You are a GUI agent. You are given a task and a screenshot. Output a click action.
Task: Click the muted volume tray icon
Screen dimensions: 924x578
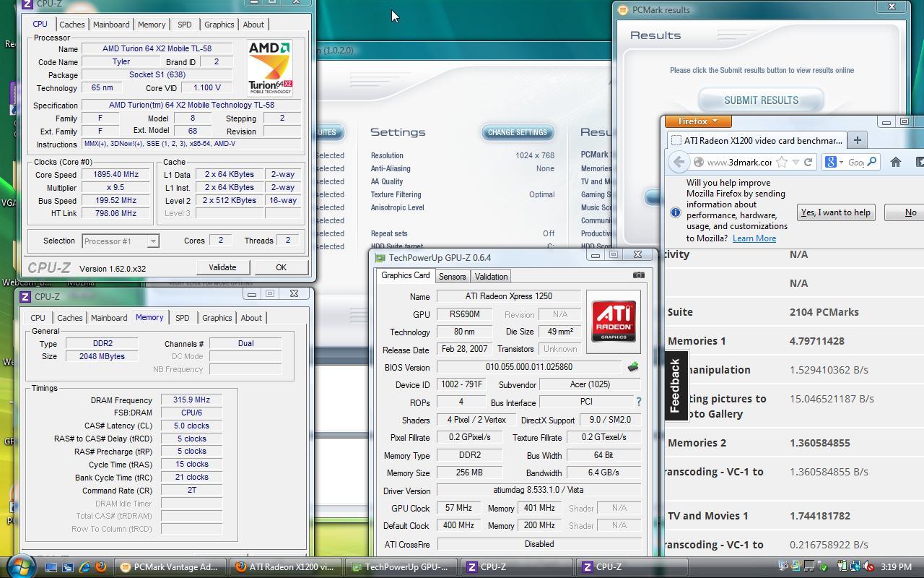(868, 566)
